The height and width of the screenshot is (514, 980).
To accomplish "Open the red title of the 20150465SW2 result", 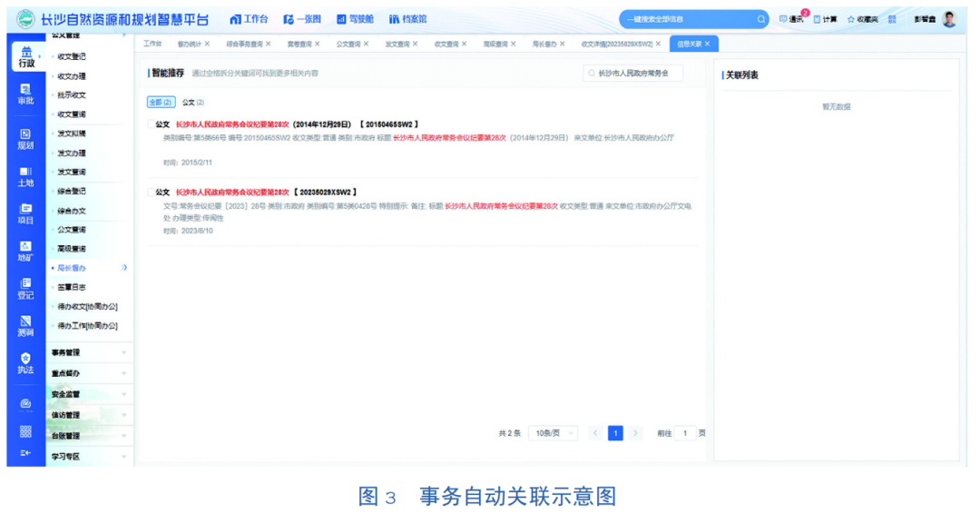I will pyautogui.click(x=232, y=124).
